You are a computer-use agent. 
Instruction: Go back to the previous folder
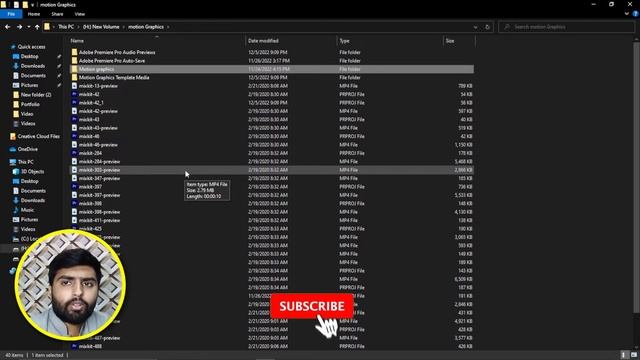pos(7,27)
